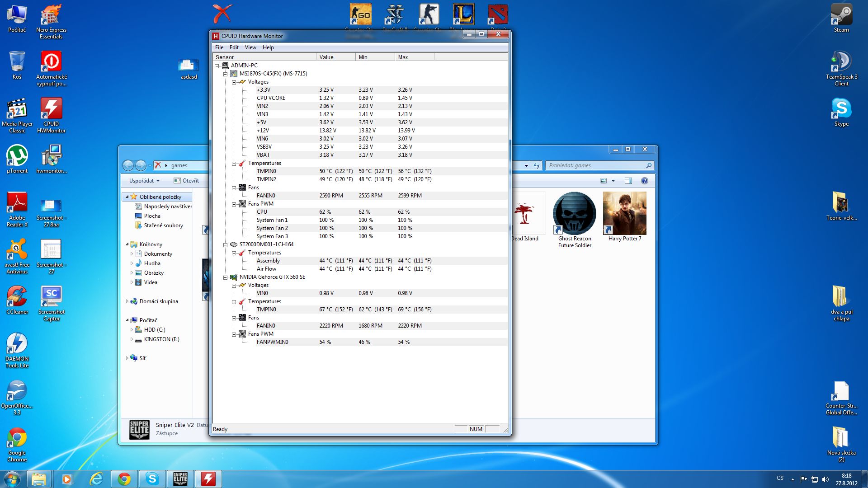Open Skype desktop shortcut
This screenshot has width=868, height=488.
(x=841, y=112)
